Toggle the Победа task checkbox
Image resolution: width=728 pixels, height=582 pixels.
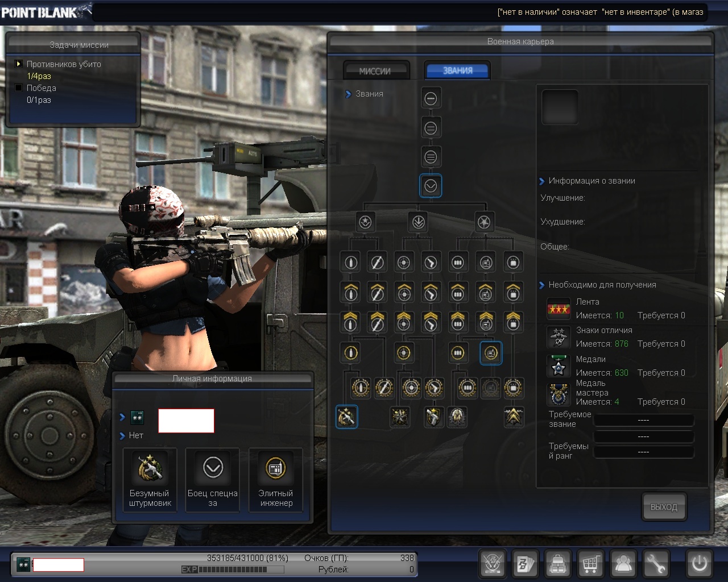click(19, 88)
